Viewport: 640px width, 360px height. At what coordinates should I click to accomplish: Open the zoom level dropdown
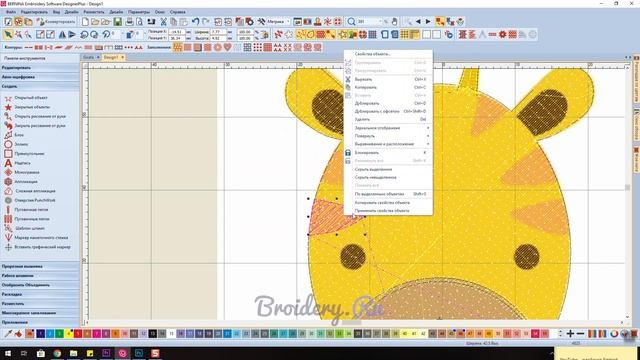point(380,22)
